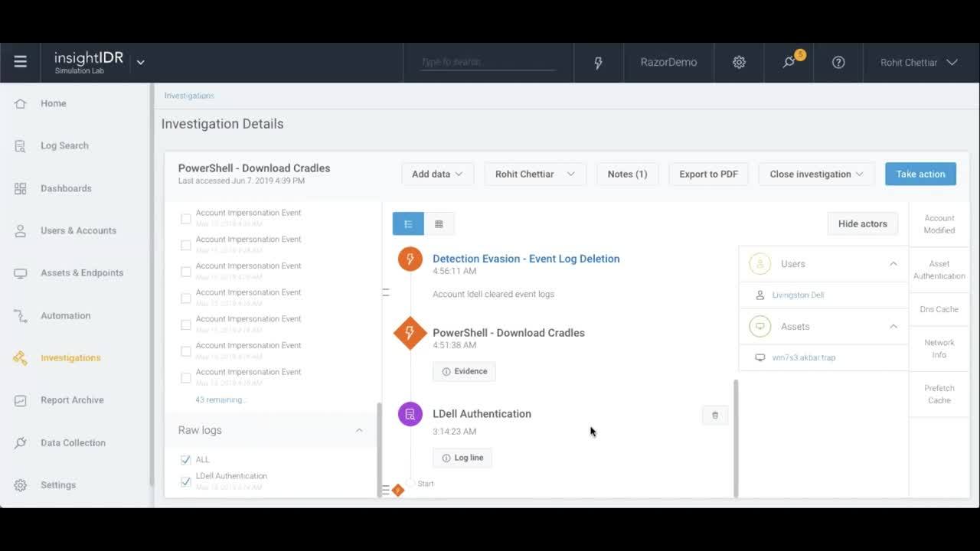This screenshot has width=980, height=551.
Task: Open Evidence for PowerShell - Download Cradles
Action: (464, 371)
